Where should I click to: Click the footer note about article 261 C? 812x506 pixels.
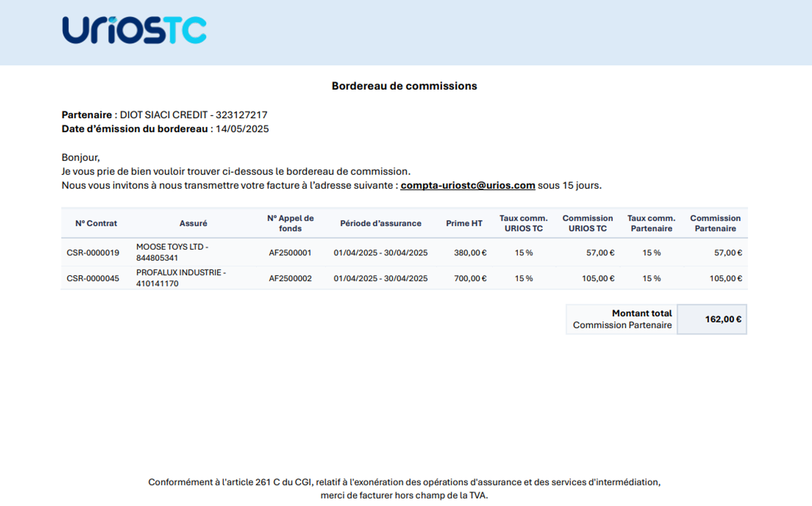pos(404,489)
